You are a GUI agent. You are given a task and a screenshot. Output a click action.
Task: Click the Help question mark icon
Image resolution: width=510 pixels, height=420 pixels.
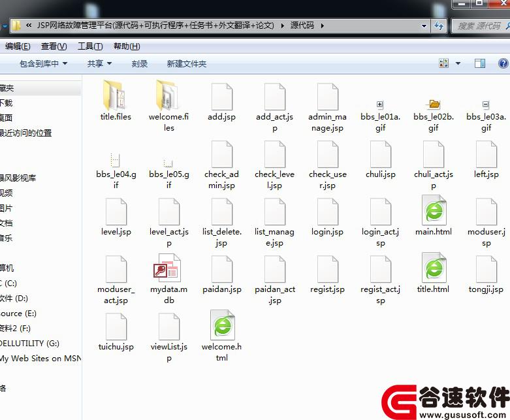click(x=503, y=63)
